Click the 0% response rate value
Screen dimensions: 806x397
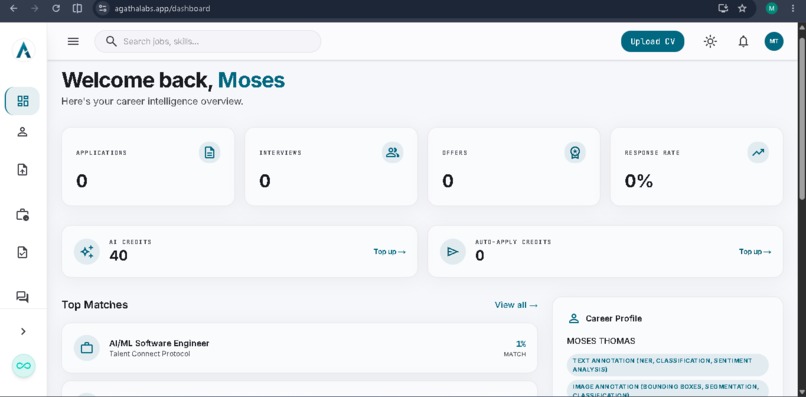pyautogui.click(x=638, y=181)
